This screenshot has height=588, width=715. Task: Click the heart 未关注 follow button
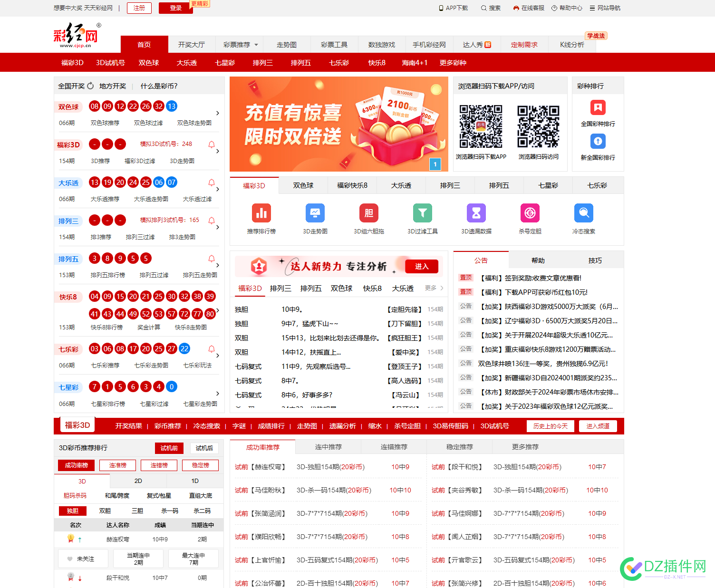point(83,559)
